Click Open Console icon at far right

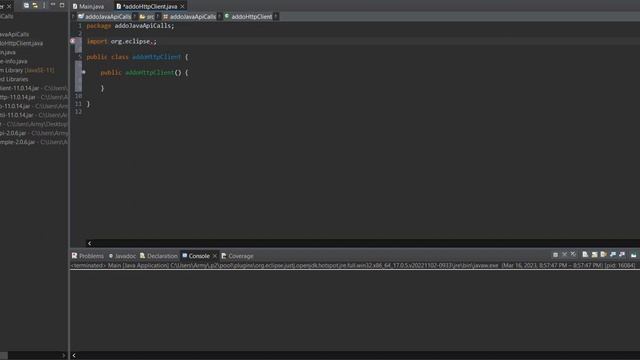633,255
